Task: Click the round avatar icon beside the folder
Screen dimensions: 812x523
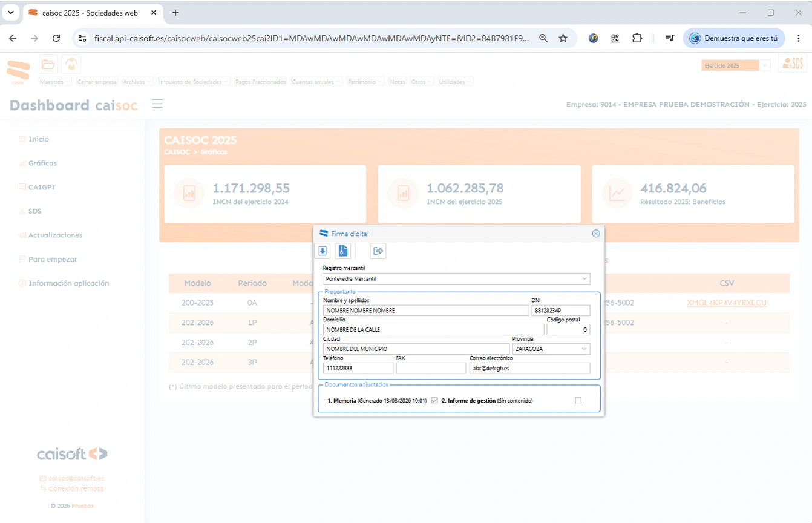Action: tap(72, 64)
